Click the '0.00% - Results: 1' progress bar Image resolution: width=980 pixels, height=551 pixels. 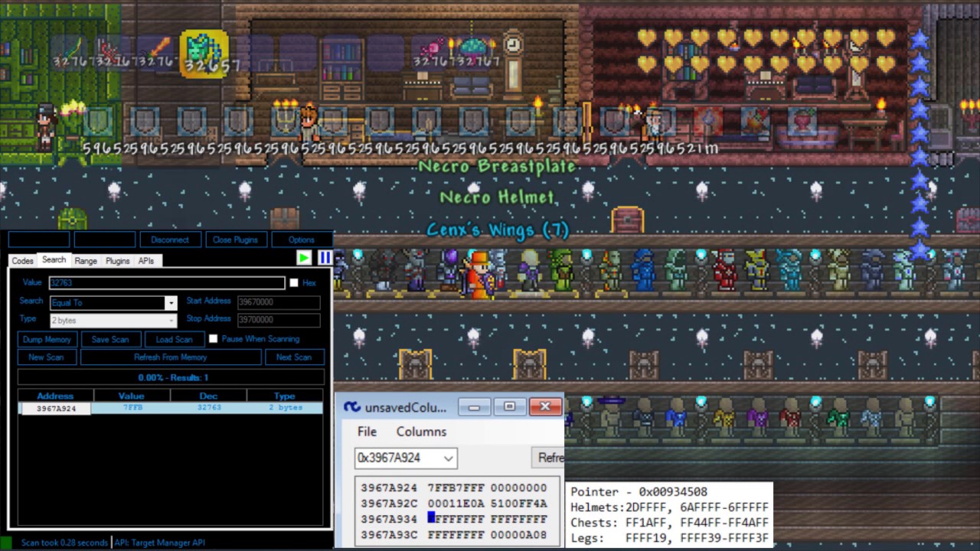point(170,377)
